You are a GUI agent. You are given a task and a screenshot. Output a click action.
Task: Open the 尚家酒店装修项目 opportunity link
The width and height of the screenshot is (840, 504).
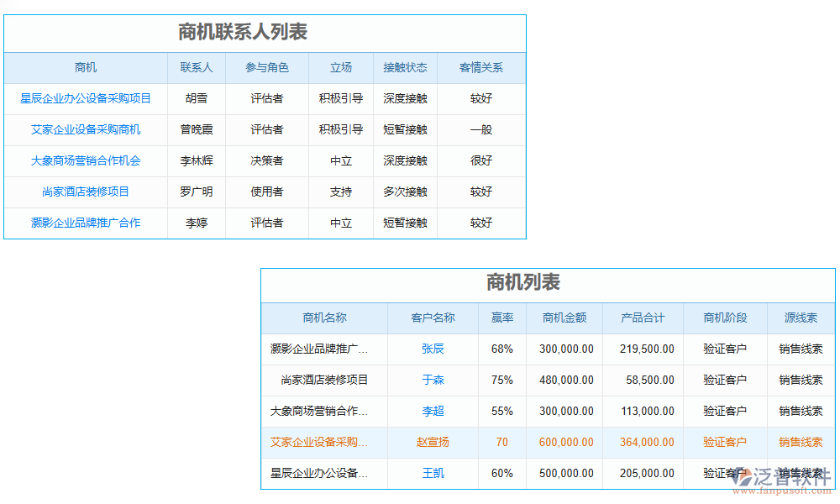pyautogui.click(x=87, y=192)
